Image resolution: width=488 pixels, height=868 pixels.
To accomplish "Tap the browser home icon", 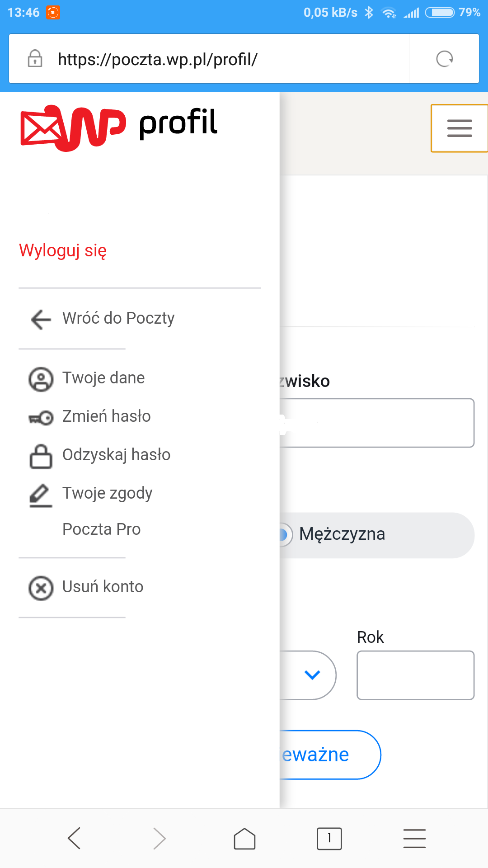I will click(x=244, y=839).
